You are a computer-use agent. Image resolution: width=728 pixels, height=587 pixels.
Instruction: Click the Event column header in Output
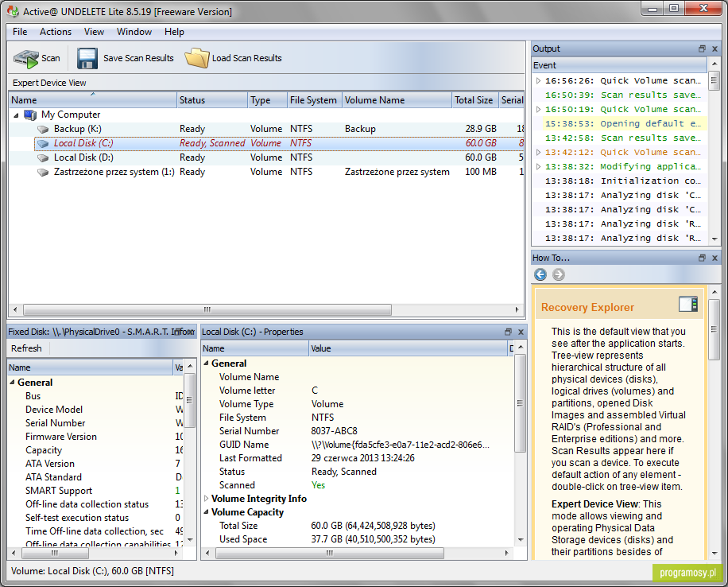pyautogui.click(x=620, y=65)
